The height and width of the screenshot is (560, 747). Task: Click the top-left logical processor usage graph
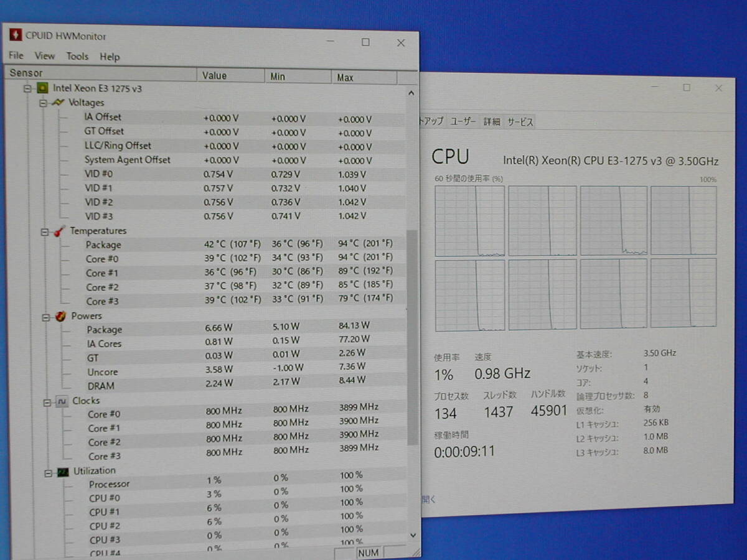[470, 221]
